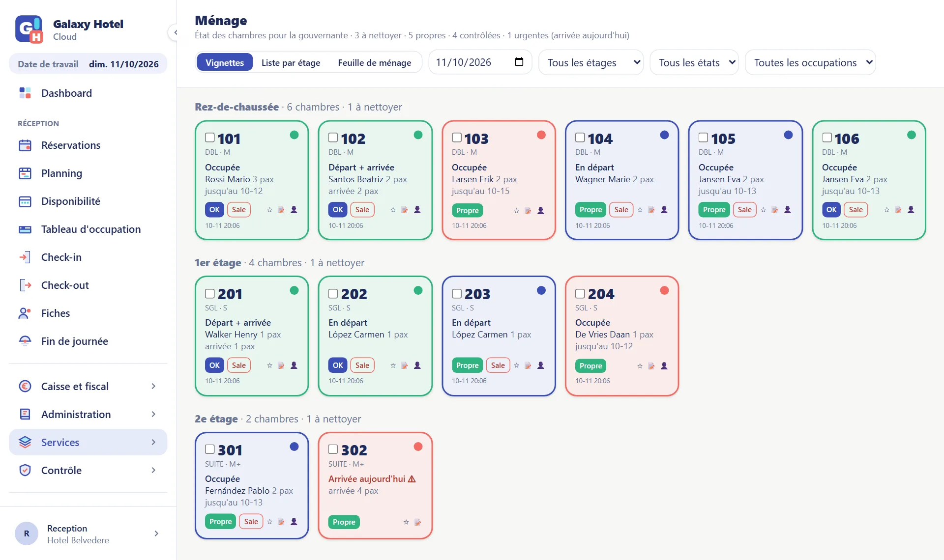The width and height of the screenshot is (944, 560).
Task: Open the Toutes les occupations dropdown
Action: pyautogui.click(x=810, y=62)
